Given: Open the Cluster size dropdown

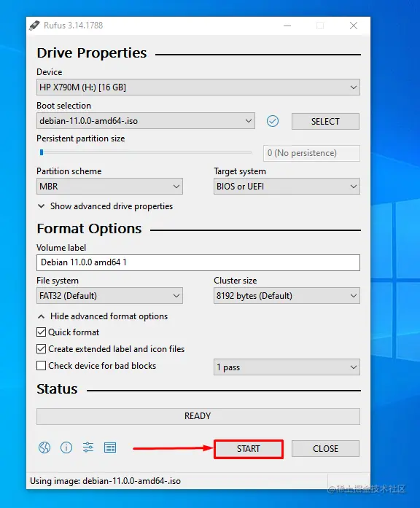Looking at the screenshot, I should [287, 295].
